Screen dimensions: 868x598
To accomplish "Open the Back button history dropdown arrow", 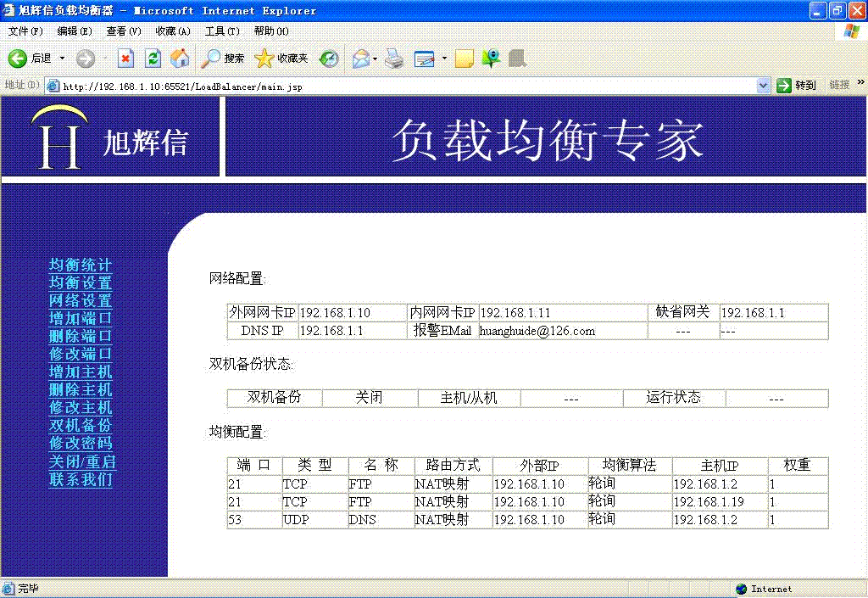I will click(x=62, y=59).
